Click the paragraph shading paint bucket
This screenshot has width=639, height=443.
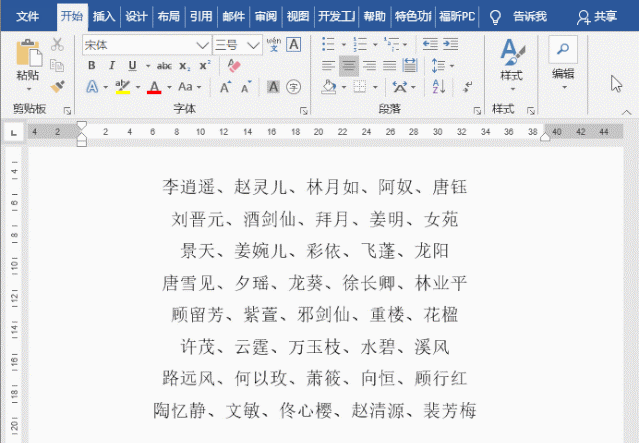coord(329,87)
